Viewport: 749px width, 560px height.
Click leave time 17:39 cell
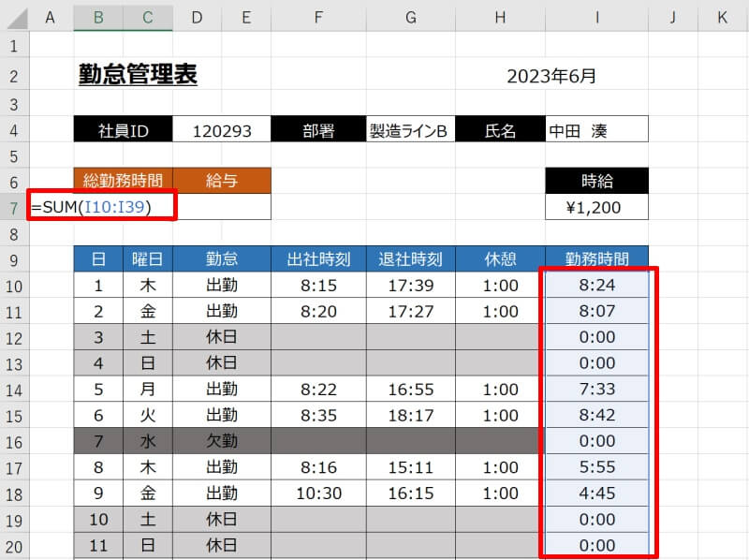410,286
